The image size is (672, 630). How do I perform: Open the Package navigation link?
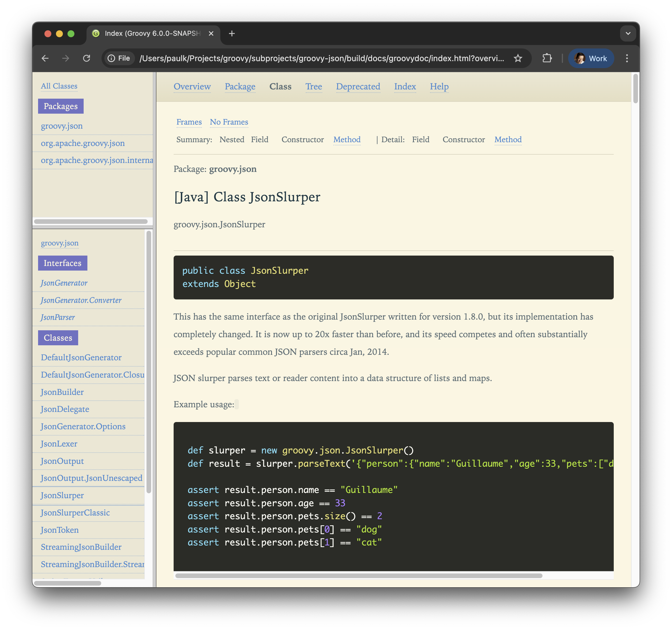[240, 87]
